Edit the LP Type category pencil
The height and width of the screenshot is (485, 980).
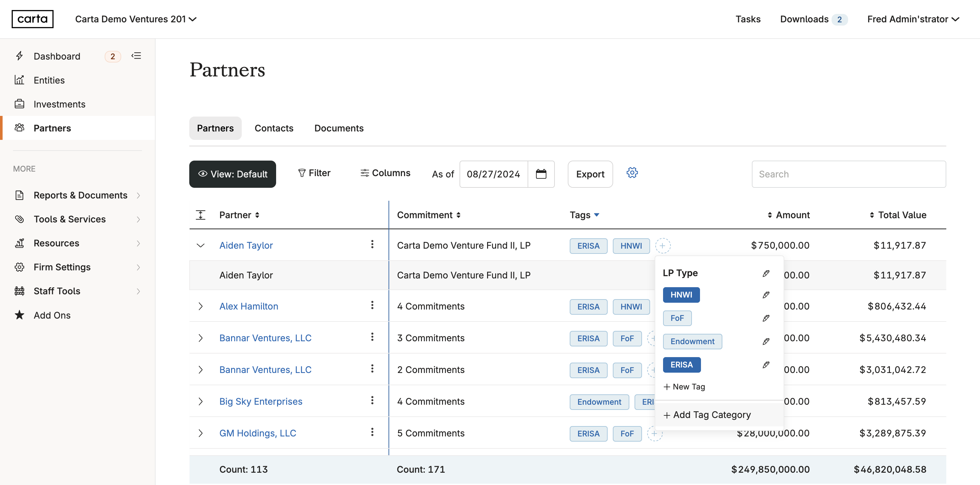click(x=766, y=273)
